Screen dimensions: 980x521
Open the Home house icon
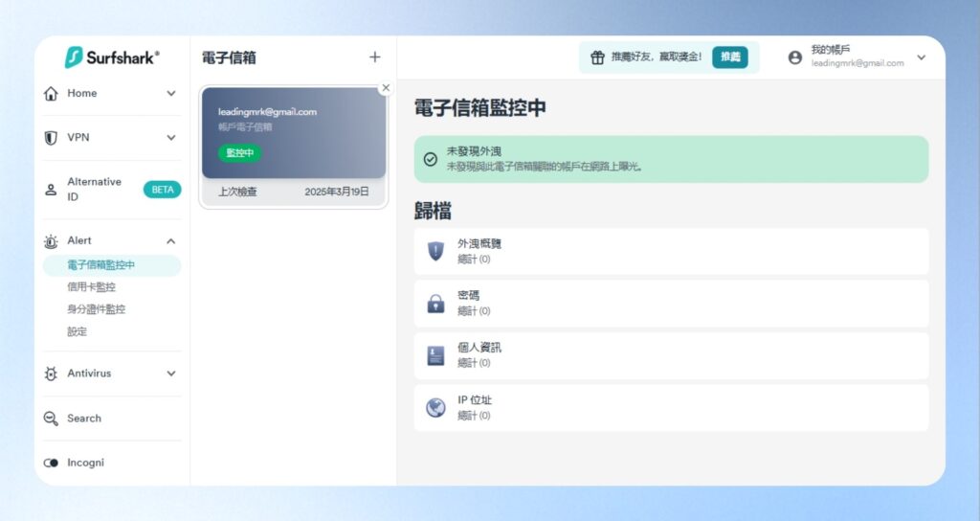point(51,93)
